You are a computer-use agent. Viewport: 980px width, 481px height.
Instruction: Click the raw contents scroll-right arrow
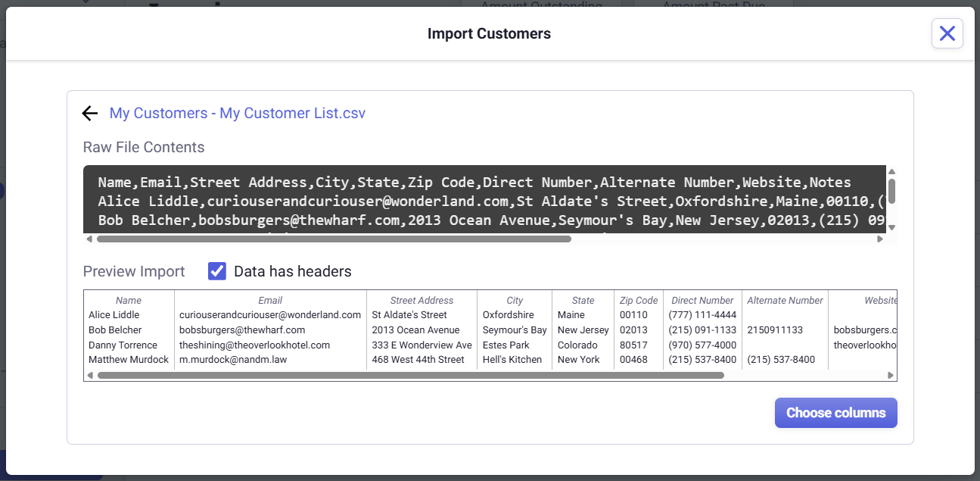[879, 239]
